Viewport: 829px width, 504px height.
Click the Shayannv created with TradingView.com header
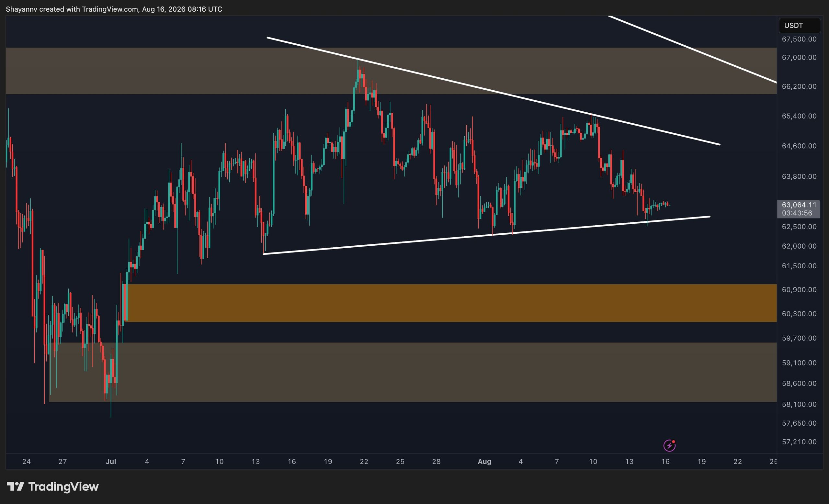[x=114, y=9]
